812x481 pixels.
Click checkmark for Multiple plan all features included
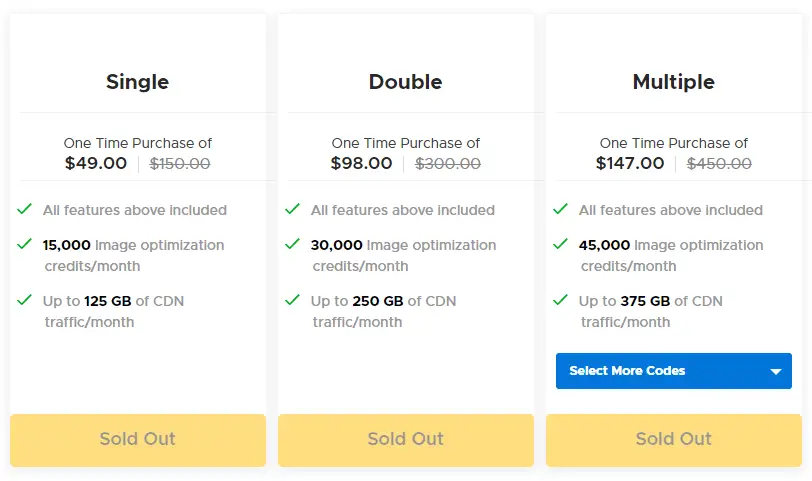coord(560,209)
